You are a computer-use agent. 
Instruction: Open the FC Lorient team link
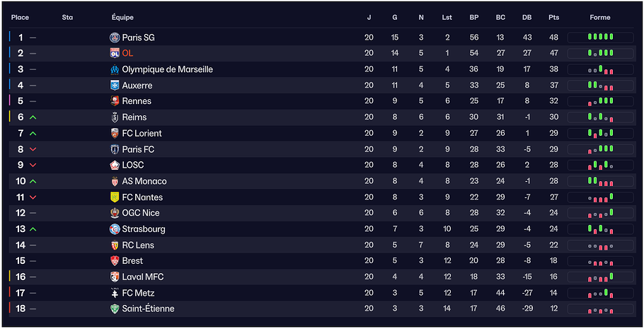142,133
